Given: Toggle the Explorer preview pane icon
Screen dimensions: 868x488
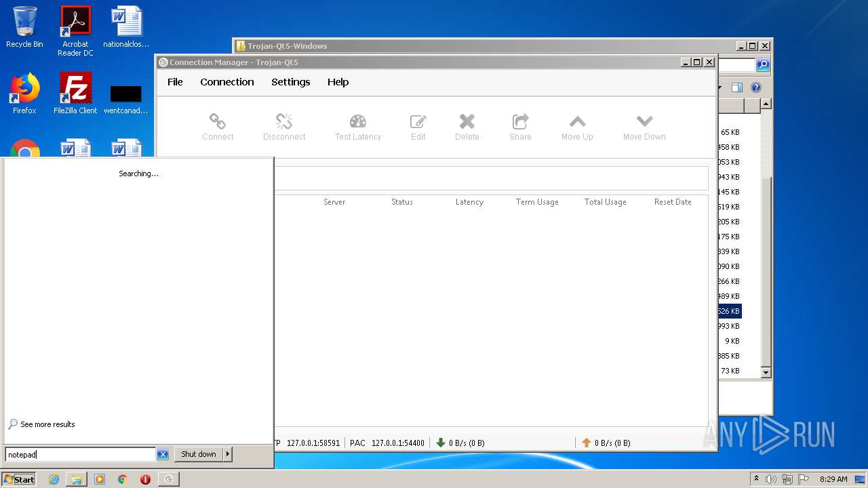Looking at the screenshot, I should point(737,87).
